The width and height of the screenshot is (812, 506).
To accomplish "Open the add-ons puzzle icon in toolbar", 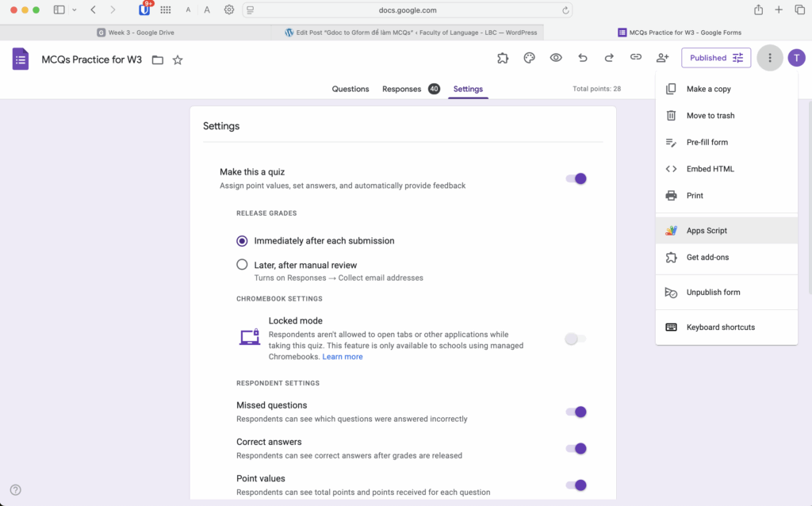I will click(x=503, y=58).
